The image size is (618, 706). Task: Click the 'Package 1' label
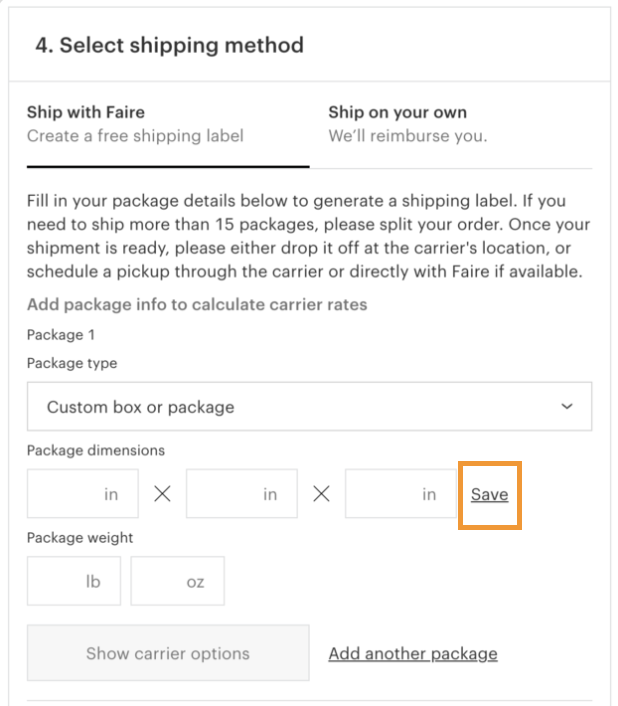60,334
